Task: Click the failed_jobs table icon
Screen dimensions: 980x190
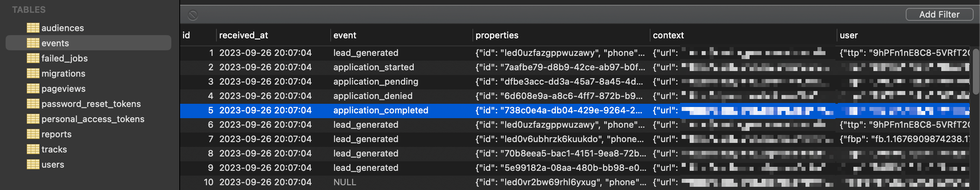Action: tap(33, 58)
